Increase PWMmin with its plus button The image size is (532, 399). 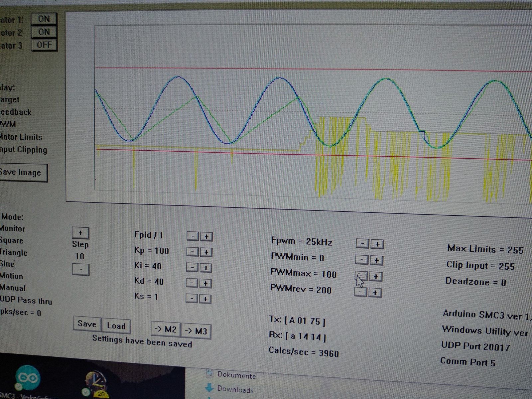pos(376,260)
